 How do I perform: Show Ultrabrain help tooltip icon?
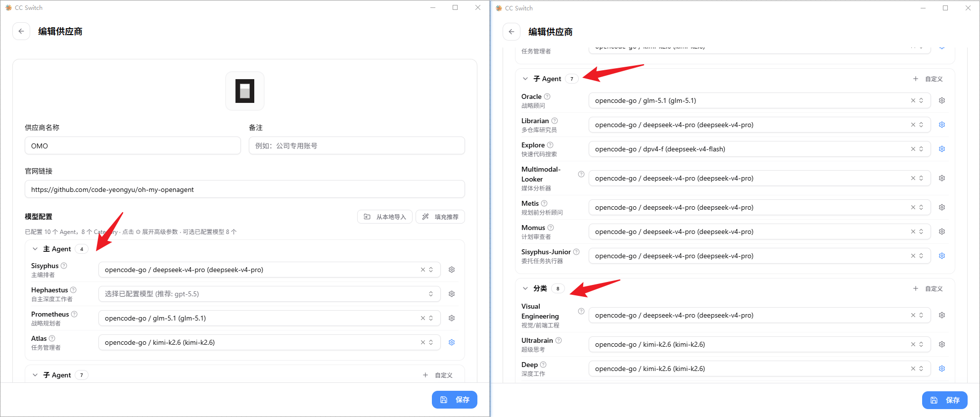(559, 340)
